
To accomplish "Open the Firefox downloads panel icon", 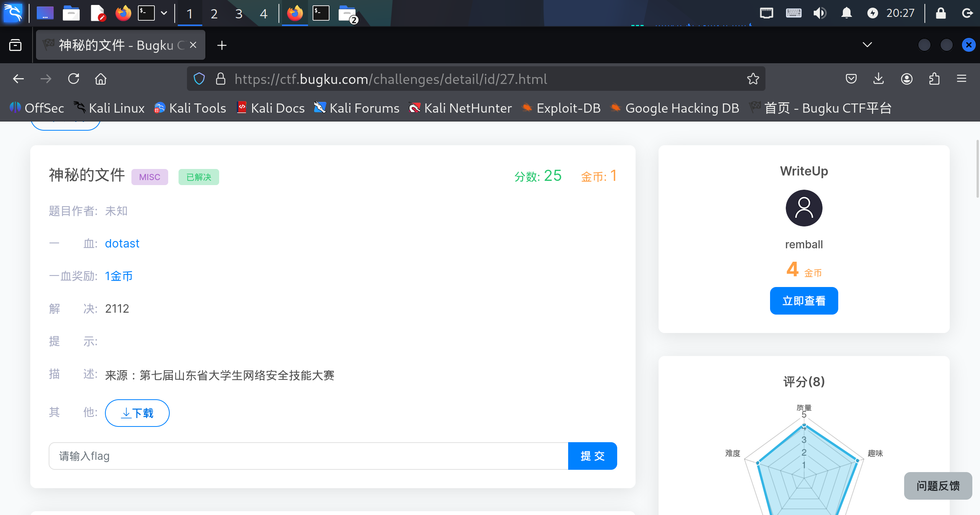I will [878, 79].
